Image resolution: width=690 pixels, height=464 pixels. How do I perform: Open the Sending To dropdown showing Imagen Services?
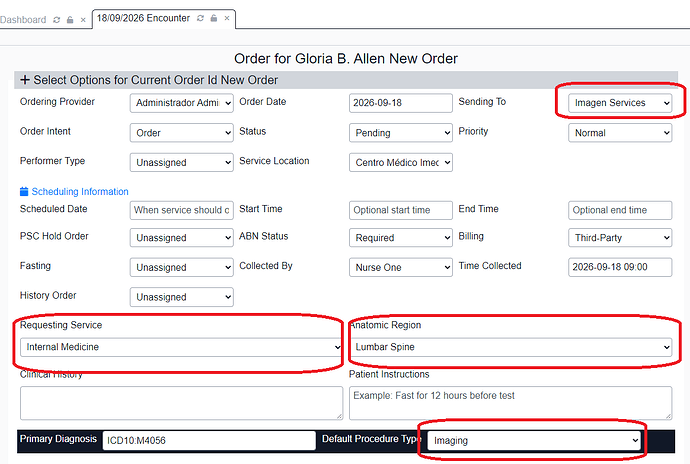(620, 103)
